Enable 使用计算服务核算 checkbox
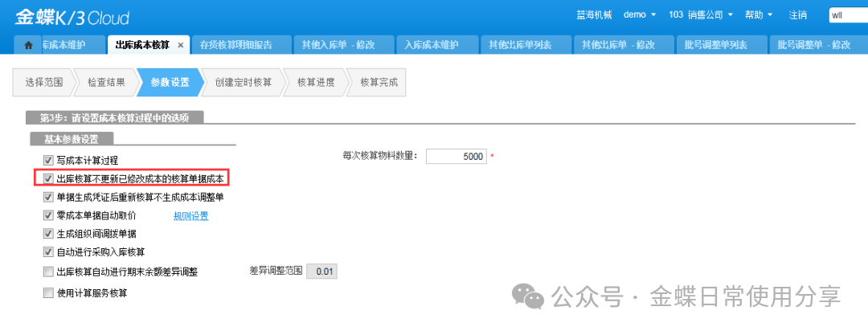This screenshot has width=868, height=331. tap(48, 293)
